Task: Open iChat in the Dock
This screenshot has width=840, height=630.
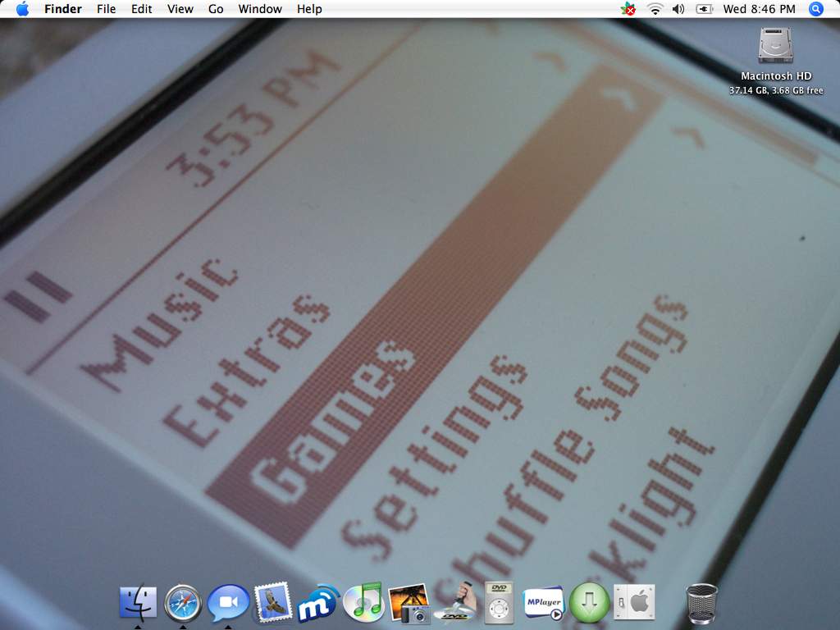Action: coord(228,603)
